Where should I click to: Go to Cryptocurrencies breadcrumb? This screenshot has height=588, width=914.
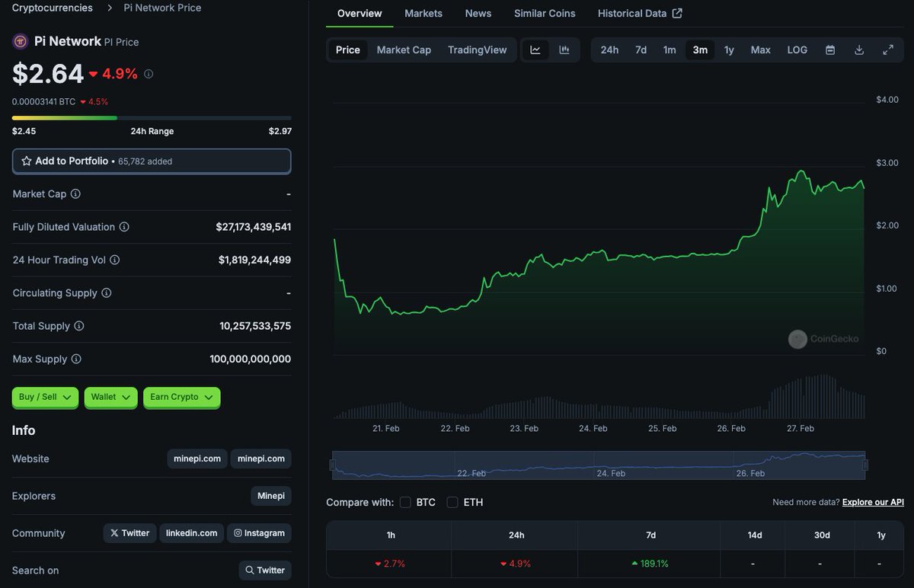pos(53,8)
